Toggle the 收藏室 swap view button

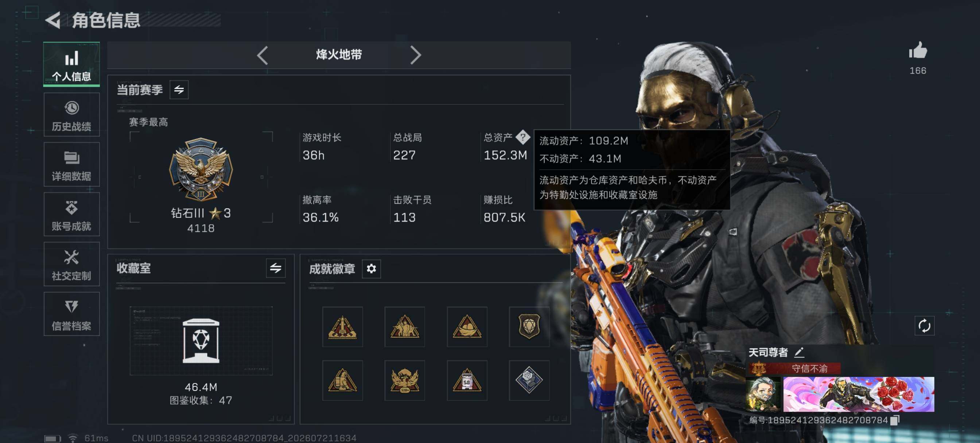[x=275, y=268]
